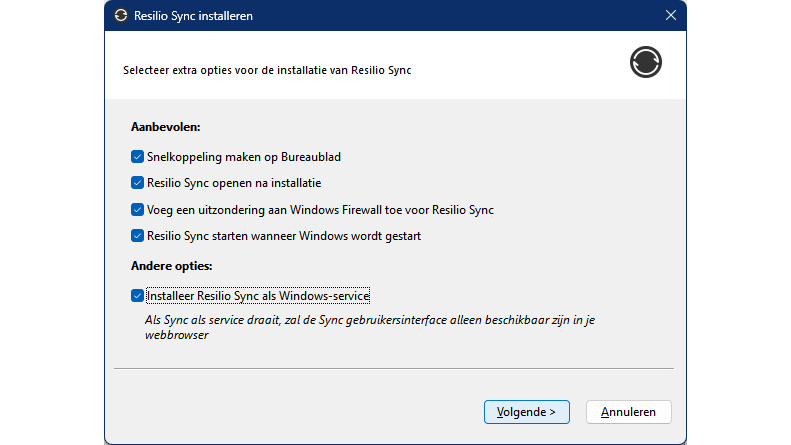Click the focused 'Installeer Resilio Sync als Windows-service' label
This screenshot has height=445, width=791.
pos(258,296)
